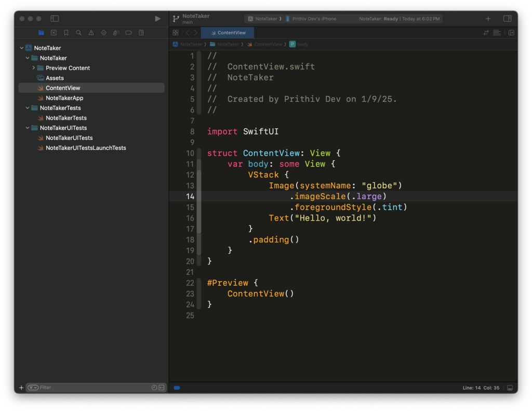532x411 pixels.
Task: Collapse the NoteTaker project tree
Action: pos(21,48)
